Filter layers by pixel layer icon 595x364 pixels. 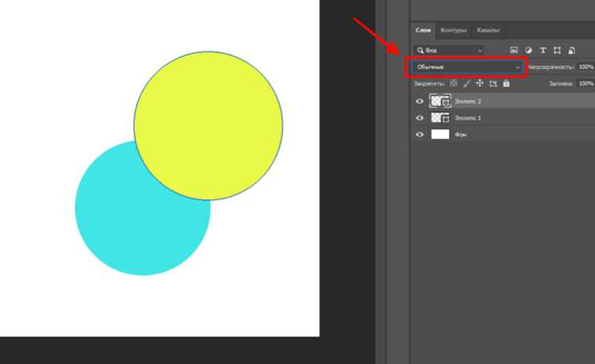tap(514, 50)
